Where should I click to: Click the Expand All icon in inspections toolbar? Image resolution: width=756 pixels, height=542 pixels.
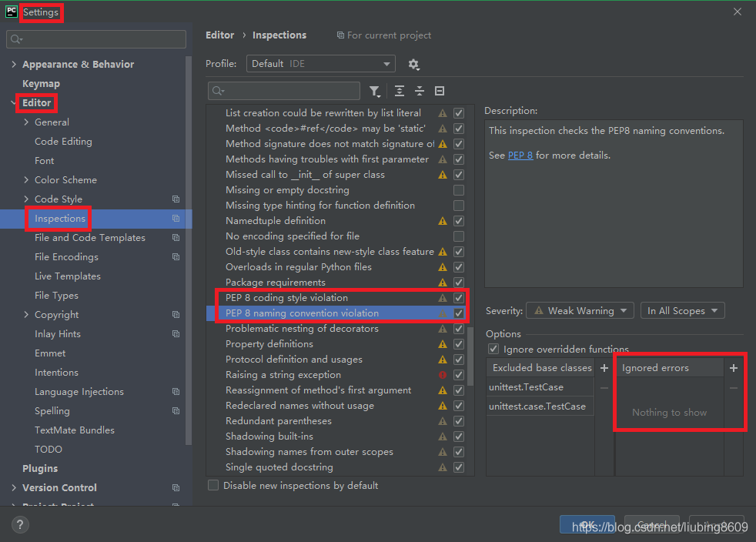(400, 91)
